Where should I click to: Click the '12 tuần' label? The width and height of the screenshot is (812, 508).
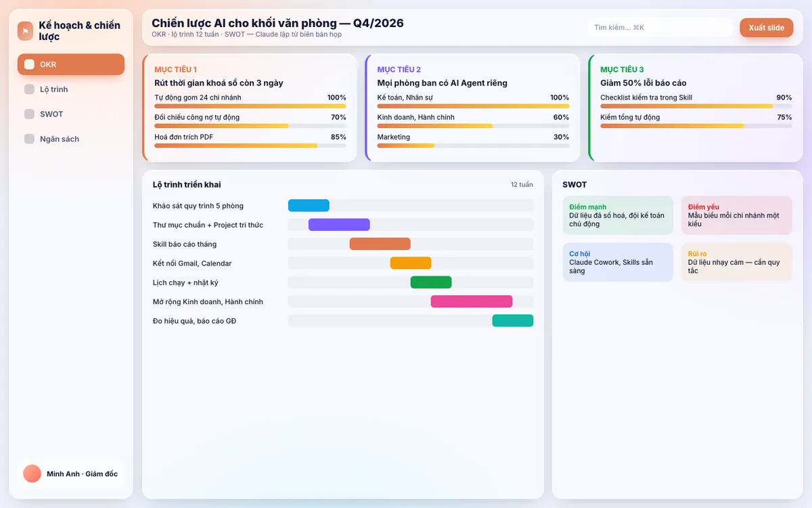pyautogui.click(x=522, y=185)
